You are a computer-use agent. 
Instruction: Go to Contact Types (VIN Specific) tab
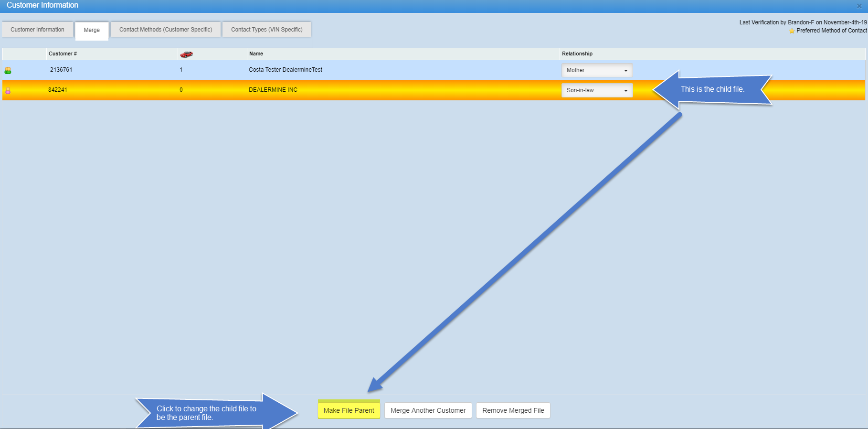[x=266, y=30]
